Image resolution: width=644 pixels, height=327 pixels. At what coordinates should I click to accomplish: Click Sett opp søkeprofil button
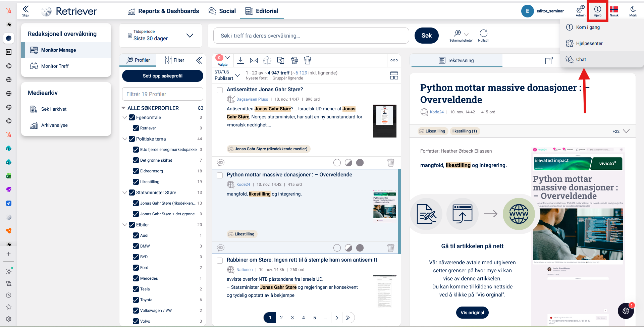(x=163, y=76)
